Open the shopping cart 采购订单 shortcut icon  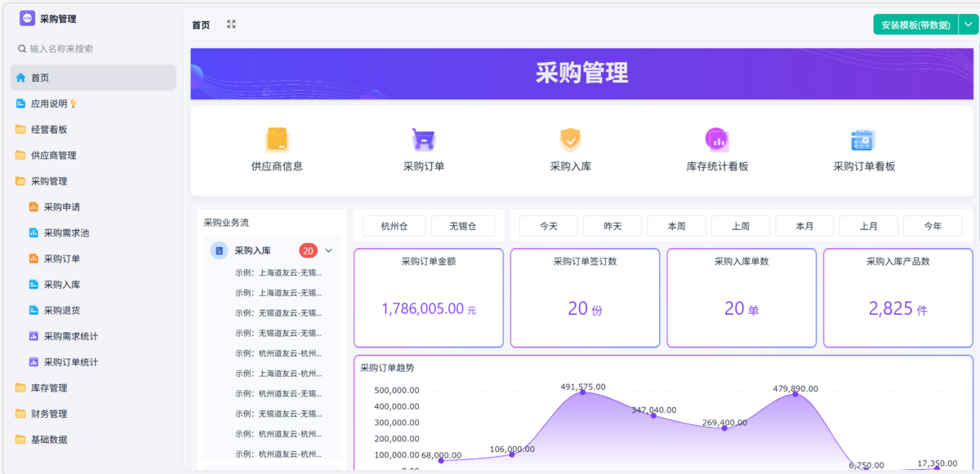(423, 140)
